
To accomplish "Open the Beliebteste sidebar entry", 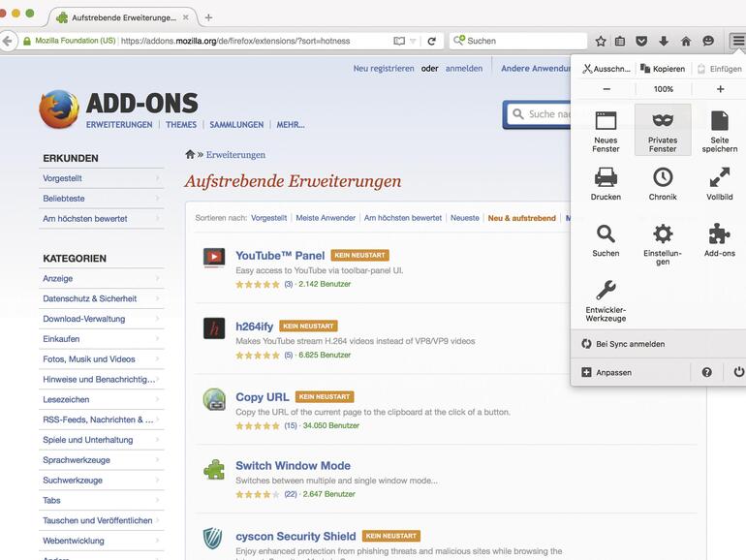I will (102, 199).
